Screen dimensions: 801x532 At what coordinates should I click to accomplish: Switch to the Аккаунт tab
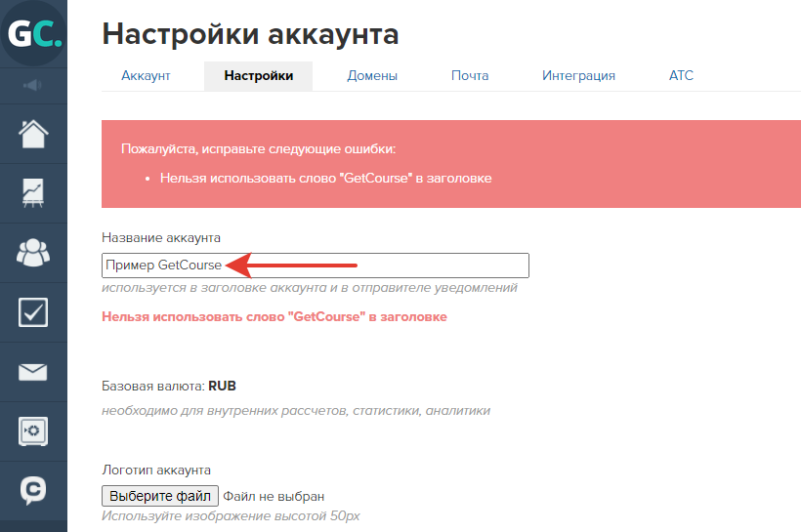(x=146, y=75)
